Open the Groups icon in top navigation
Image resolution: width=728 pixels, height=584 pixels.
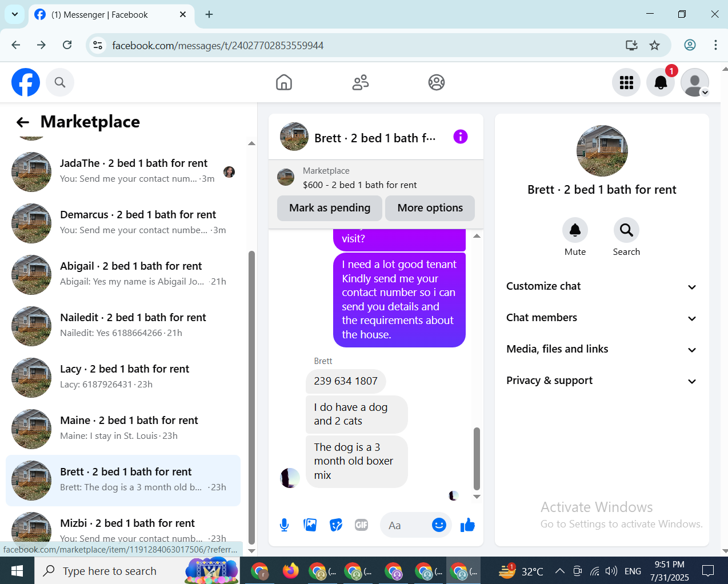click(437, 82)
